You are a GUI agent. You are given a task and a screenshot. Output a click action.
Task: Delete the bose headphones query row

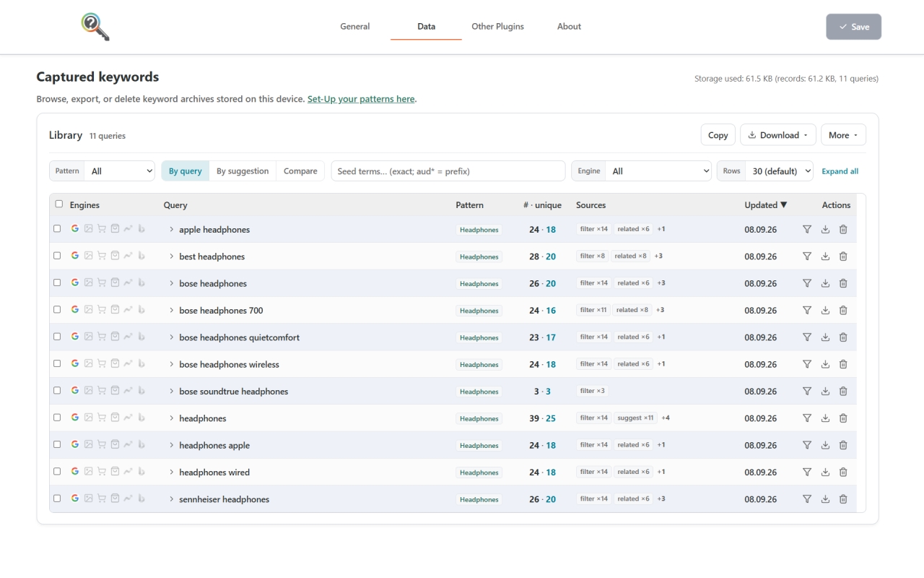pos(843,283)
